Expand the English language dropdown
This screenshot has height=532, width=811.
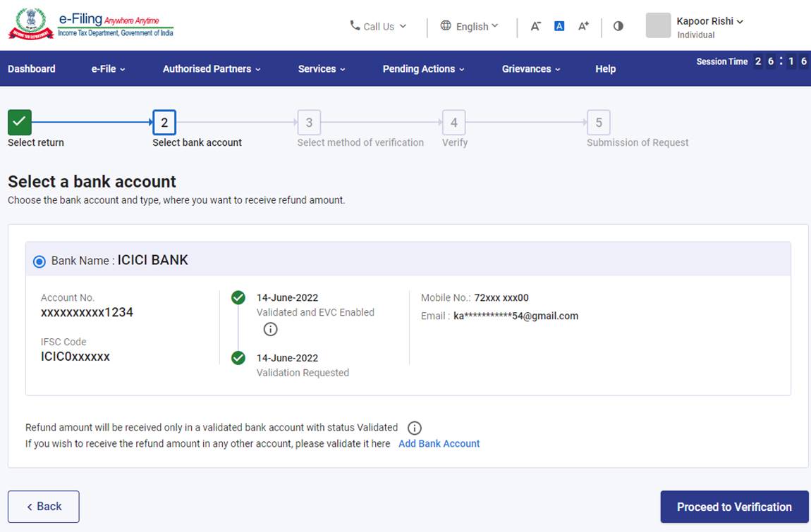(x=474, y=26)
